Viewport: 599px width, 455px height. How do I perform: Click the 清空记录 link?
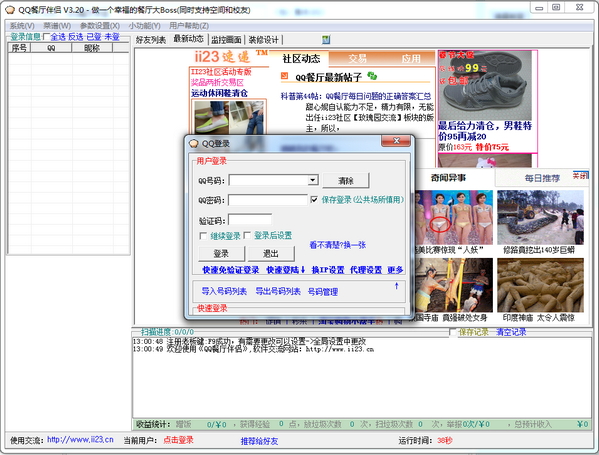511,332
